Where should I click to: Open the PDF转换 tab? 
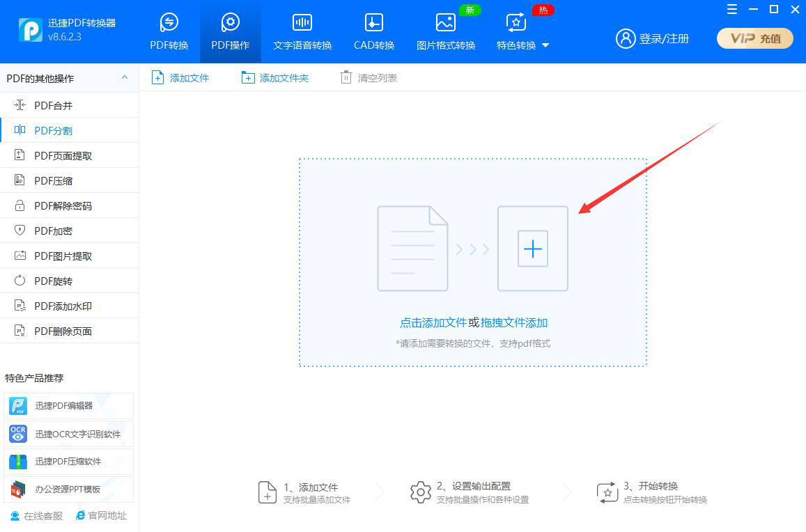tap(169, 32)
